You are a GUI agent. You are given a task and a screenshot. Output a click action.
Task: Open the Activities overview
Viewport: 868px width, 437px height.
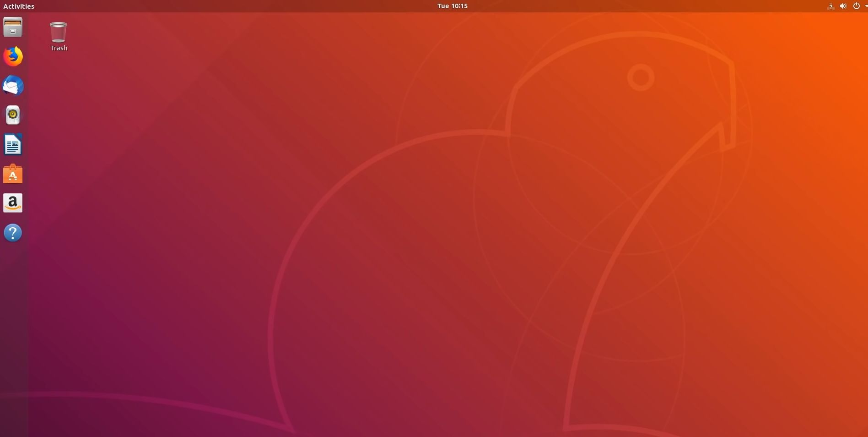tap(19, 6)
